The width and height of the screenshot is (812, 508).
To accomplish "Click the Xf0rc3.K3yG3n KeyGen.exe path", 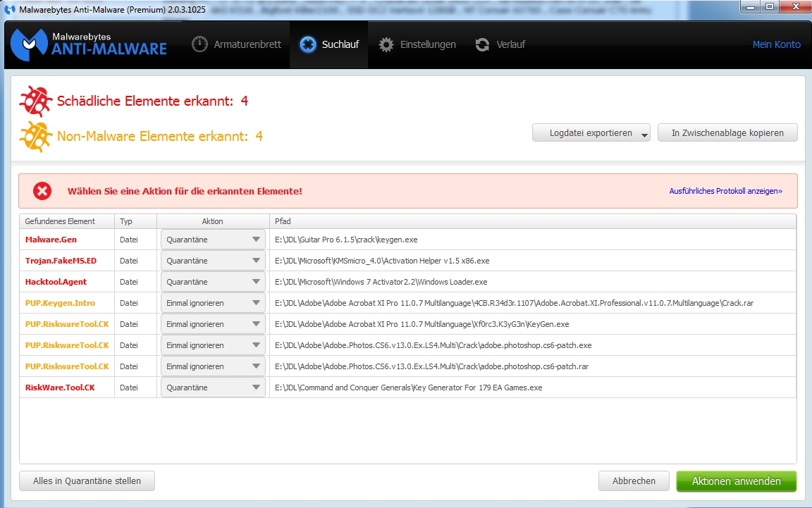I will [422, 324].
